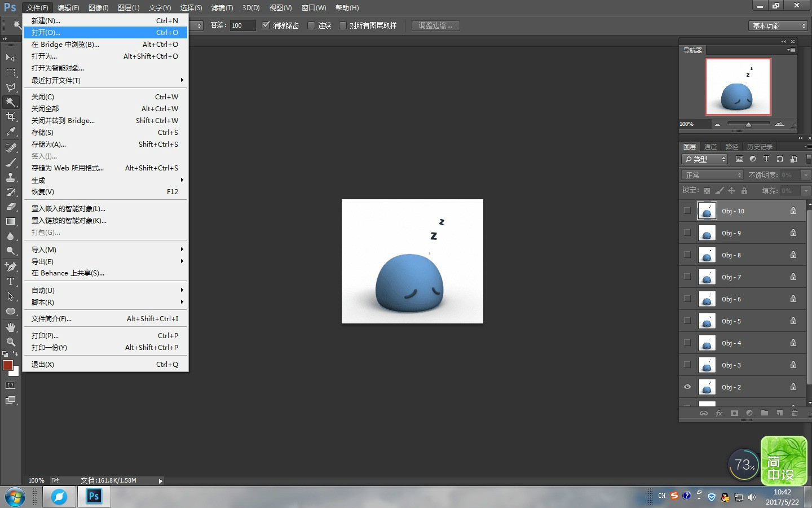Pick the Type (T) tool
This screenshot has width=812, height=508.
click(x=11, y=282)
